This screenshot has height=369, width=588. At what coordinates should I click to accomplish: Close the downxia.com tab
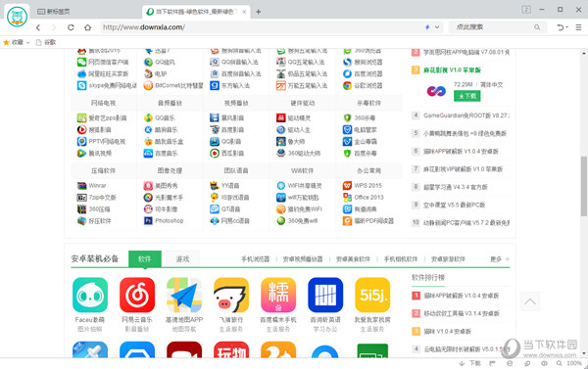point(244,12)
